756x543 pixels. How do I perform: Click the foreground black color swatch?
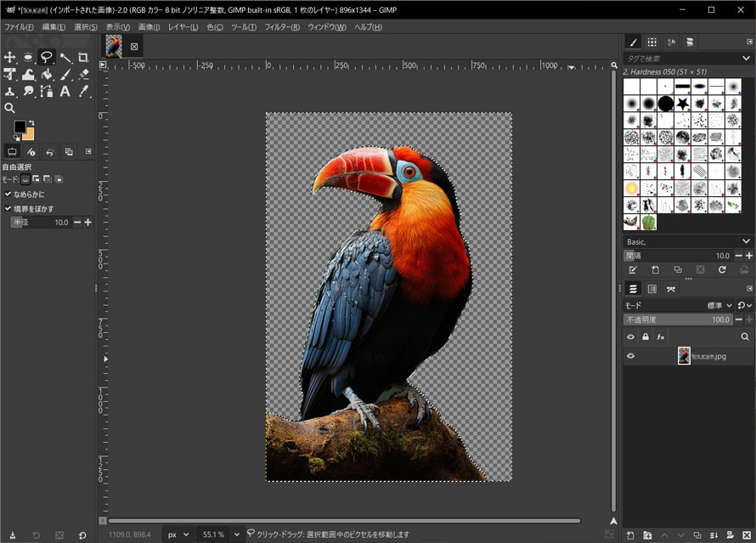point(19,127)
